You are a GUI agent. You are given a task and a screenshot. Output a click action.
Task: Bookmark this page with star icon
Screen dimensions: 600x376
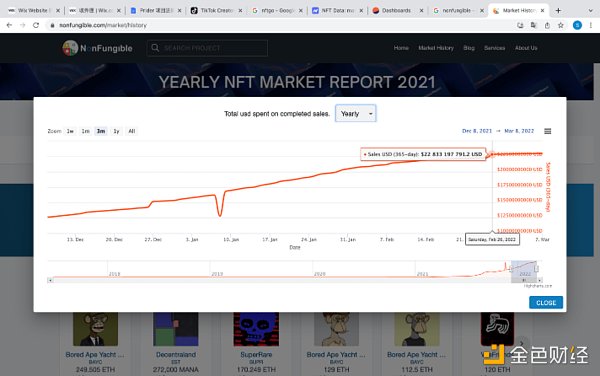(561, 25)
